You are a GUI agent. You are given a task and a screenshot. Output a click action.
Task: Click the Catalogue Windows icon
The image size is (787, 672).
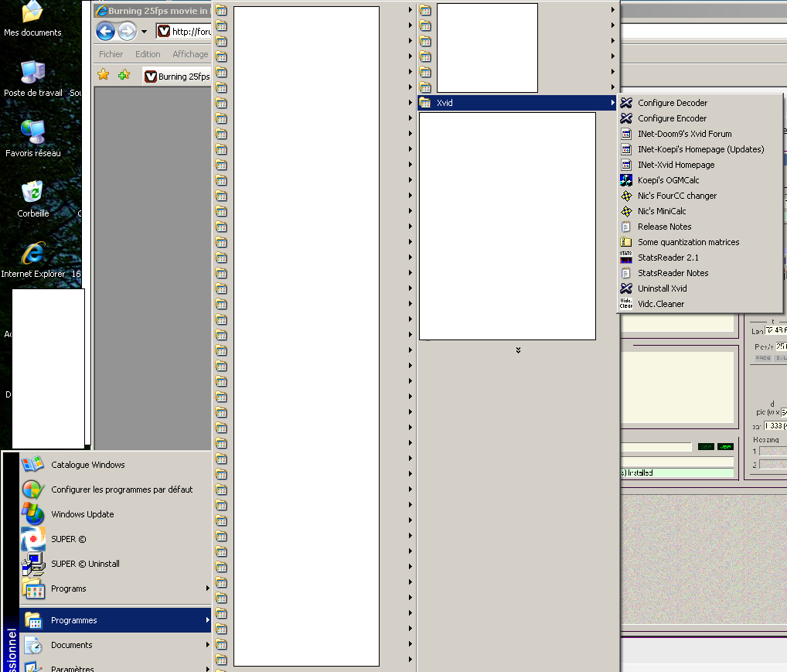pos(32,465)
